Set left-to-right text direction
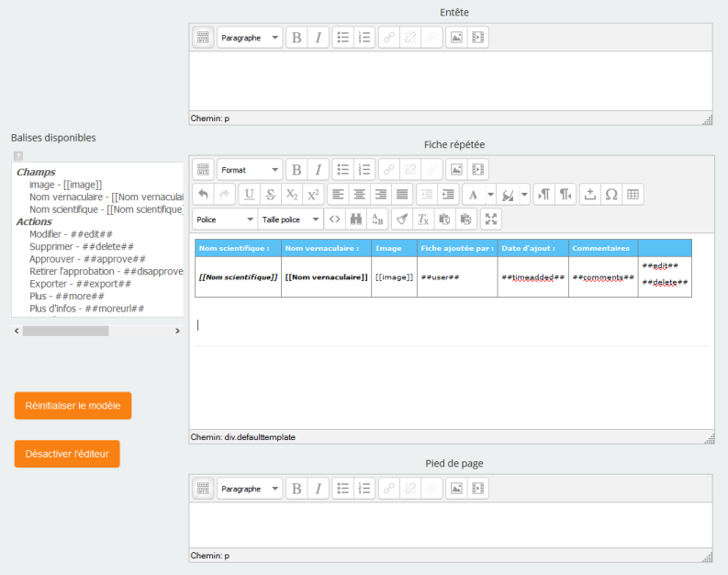728x575 pixels. coord(544,194)
